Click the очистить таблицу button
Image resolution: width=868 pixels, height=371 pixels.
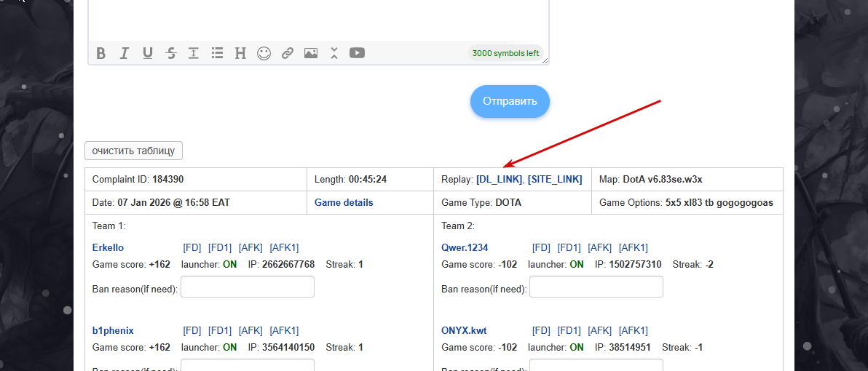[x=133, y=151]
